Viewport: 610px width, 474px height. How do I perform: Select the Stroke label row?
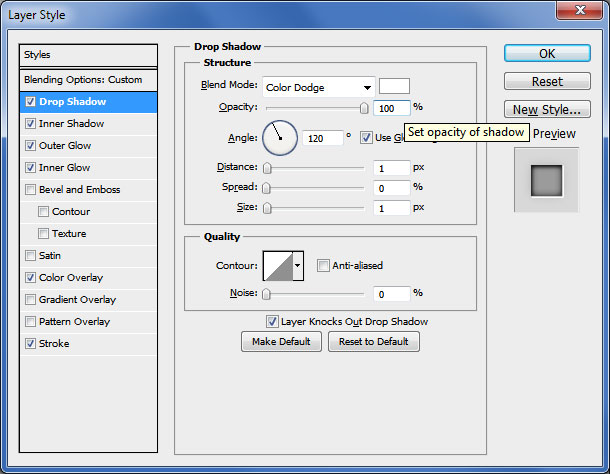point(88,344)
